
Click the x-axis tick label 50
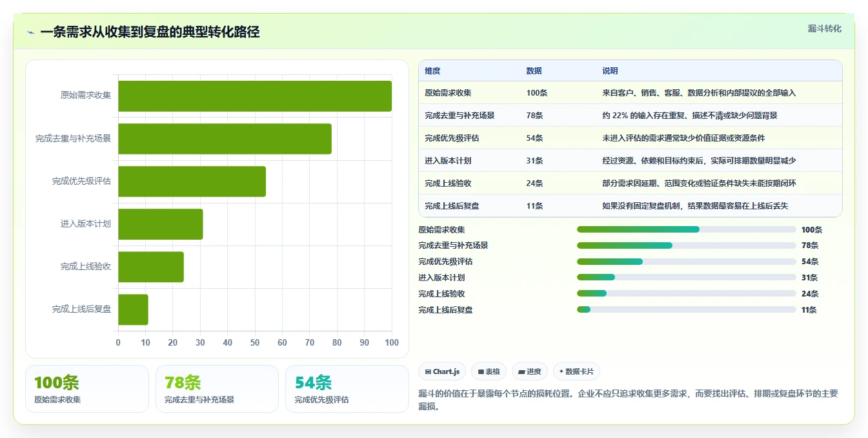[x=255, y=342]
